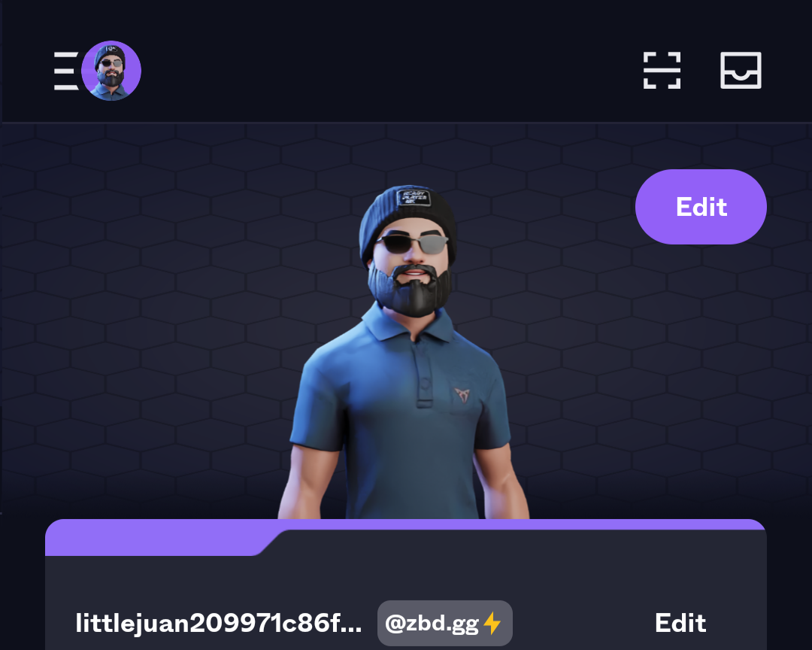The width and height of the screenshot is (812, 650).
Task: Click the avatar's sunglasses
Action: [x=412, y=244]
